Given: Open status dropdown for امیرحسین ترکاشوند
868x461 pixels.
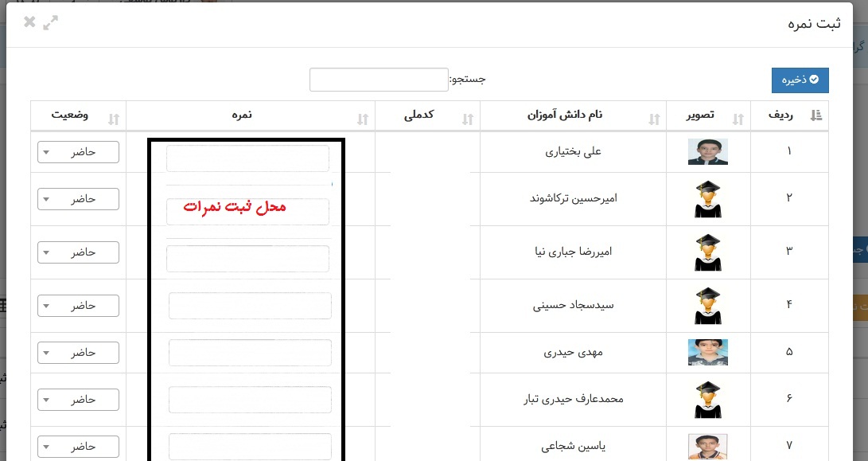Looking at the screenshot, I should click(78, 199).
